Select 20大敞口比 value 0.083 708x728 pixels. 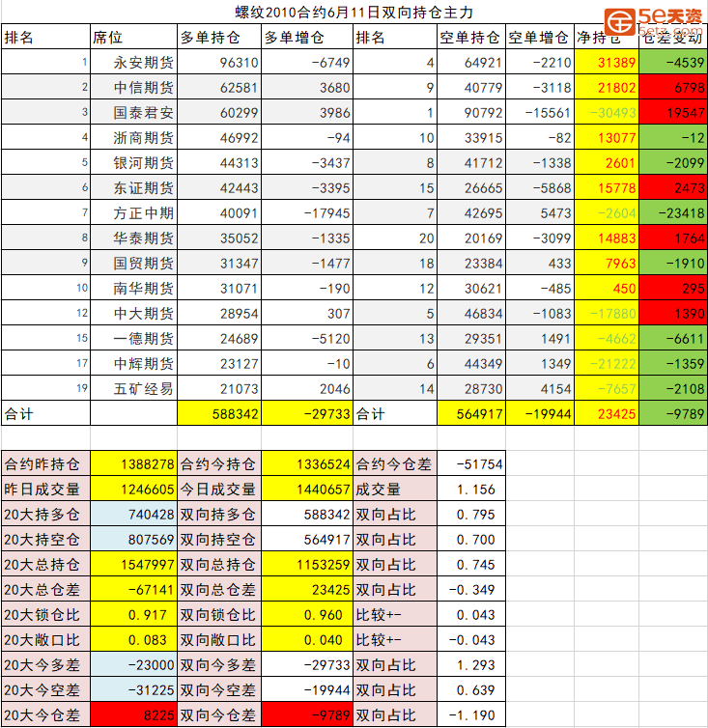134,639
